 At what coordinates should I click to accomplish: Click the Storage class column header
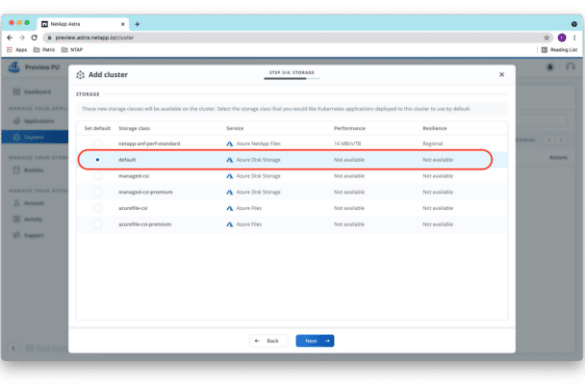134,128
